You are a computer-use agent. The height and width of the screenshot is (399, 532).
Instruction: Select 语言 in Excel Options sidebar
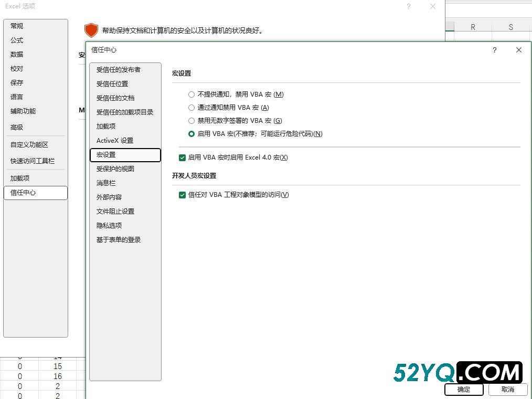(x=36, y=97)
